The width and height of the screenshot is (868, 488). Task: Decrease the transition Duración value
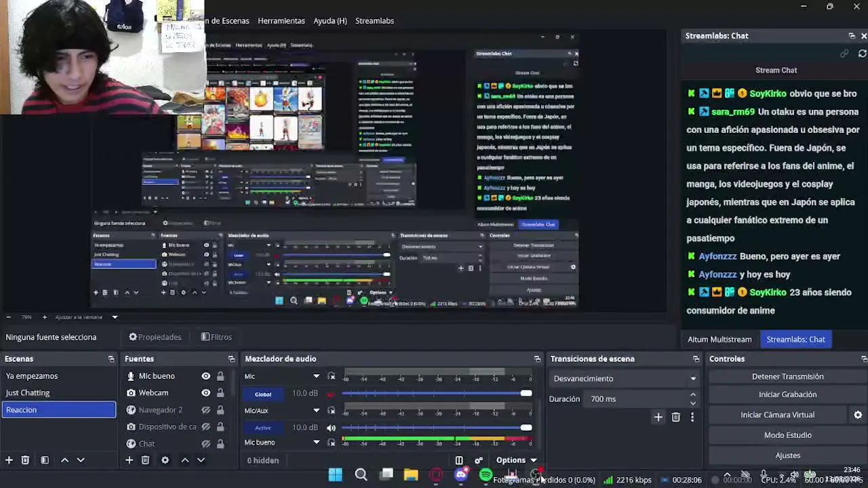pyautogui.click(x=692, y=403)
